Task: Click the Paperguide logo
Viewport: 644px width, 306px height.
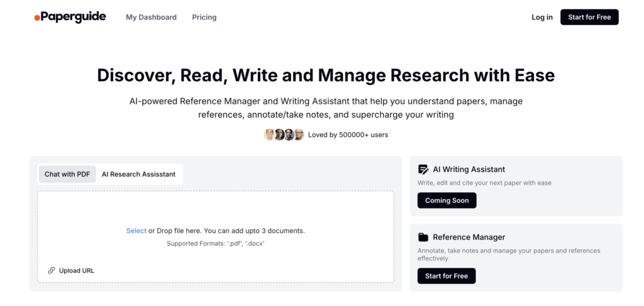Action: tap(70, 17)
